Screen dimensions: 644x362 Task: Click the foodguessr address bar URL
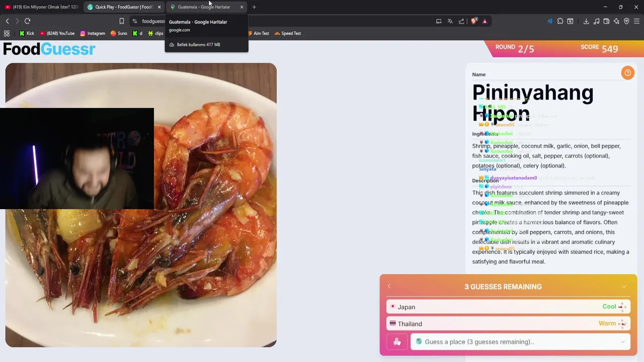[153, 21]
